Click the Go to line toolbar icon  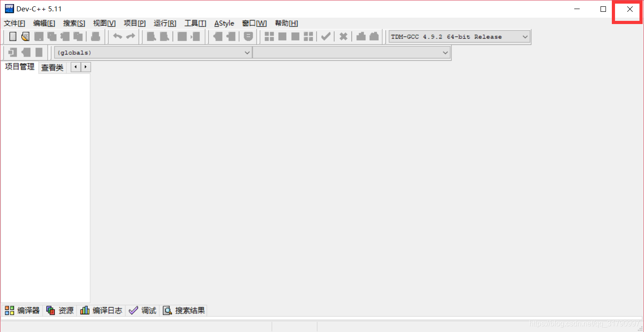pyautogui.click(x=195, y=37)
